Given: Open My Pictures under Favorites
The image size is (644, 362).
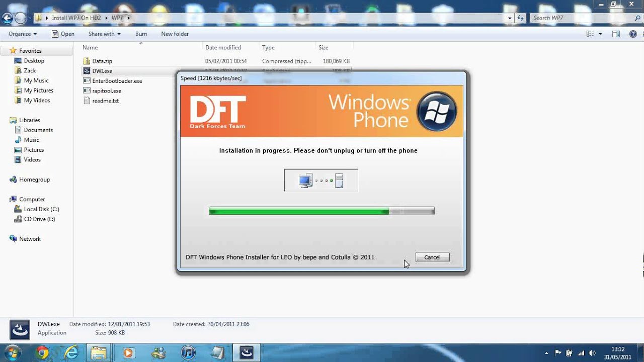Looking at the screenshot, I should 39,90.
